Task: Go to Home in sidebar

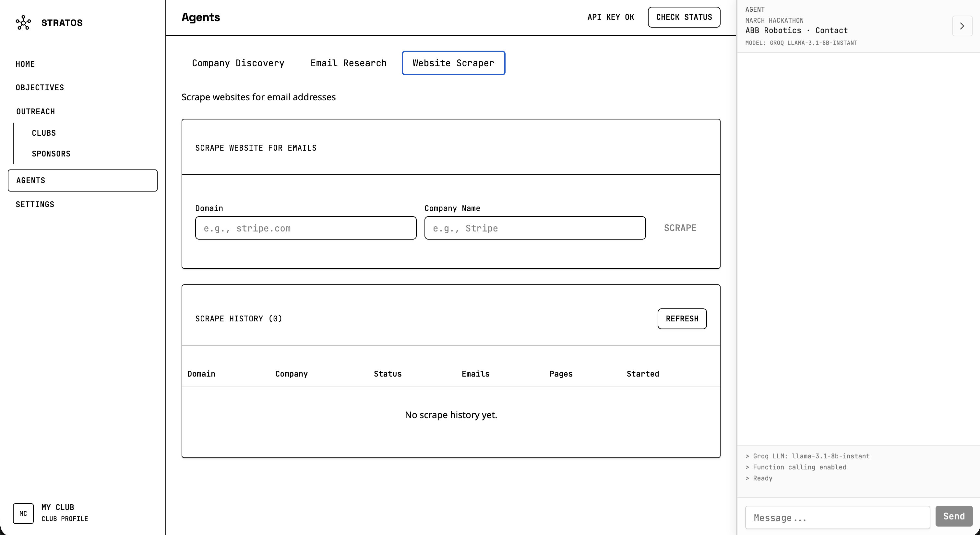Action: 25,64
